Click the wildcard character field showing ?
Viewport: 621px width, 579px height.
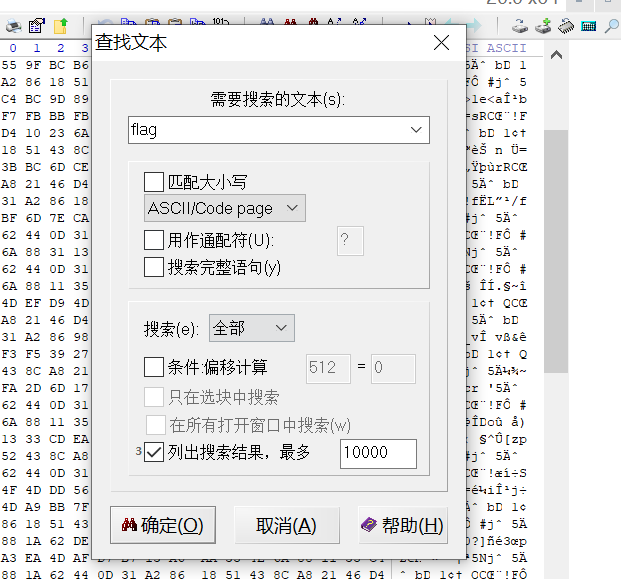350,241
